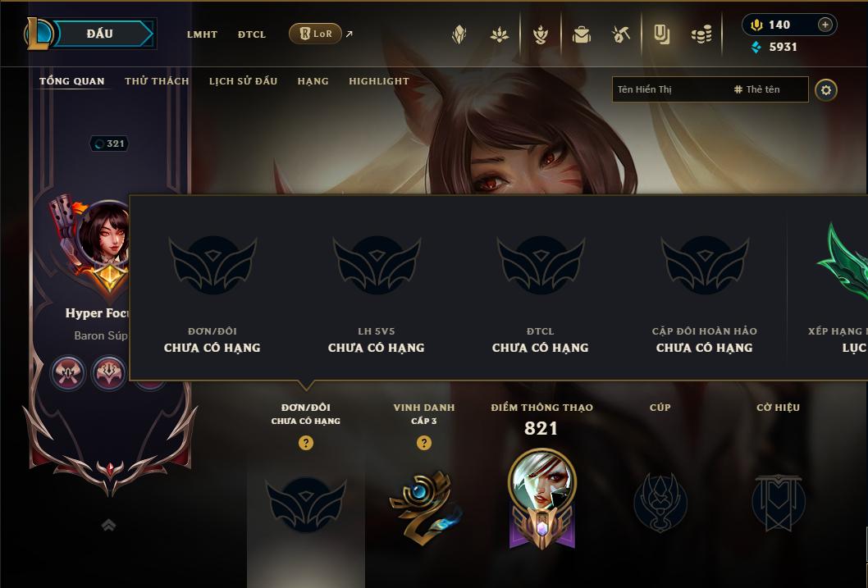Click the Tên Hiển Thị search field

click(x=710, y=89)
